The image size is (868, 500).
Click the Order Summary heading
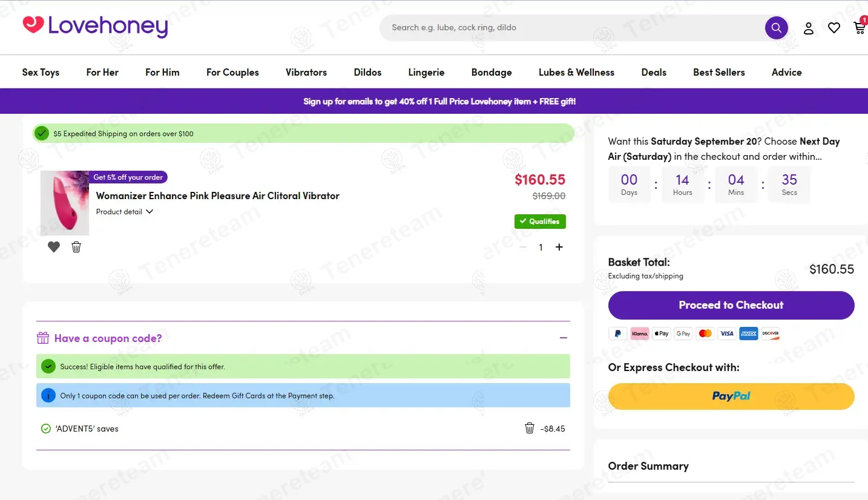648,466
